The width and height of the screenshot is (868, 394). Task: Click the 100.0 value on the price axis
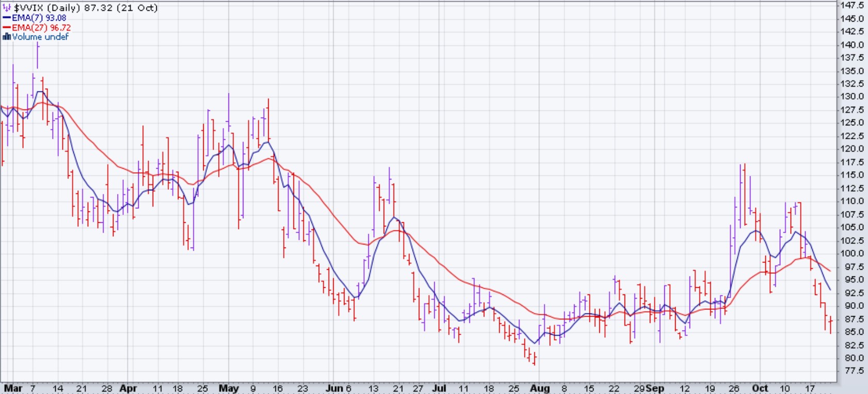[851, 253]
